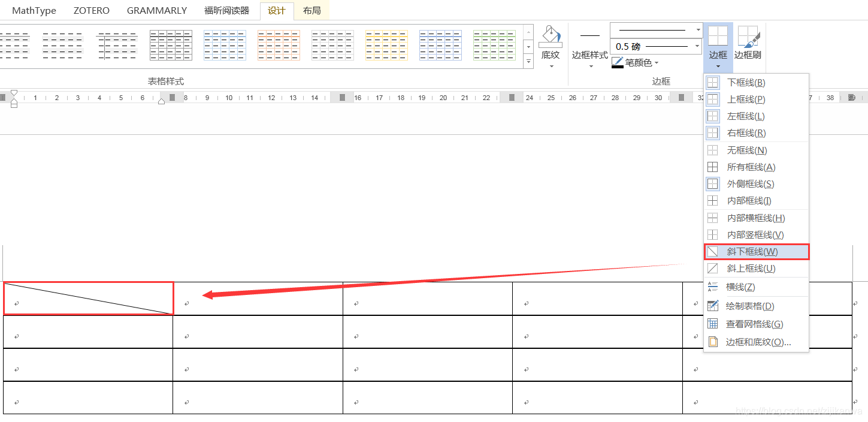
Task: Choose the 查看网格线(G) menu entry
Action: (x=757, y=324)
